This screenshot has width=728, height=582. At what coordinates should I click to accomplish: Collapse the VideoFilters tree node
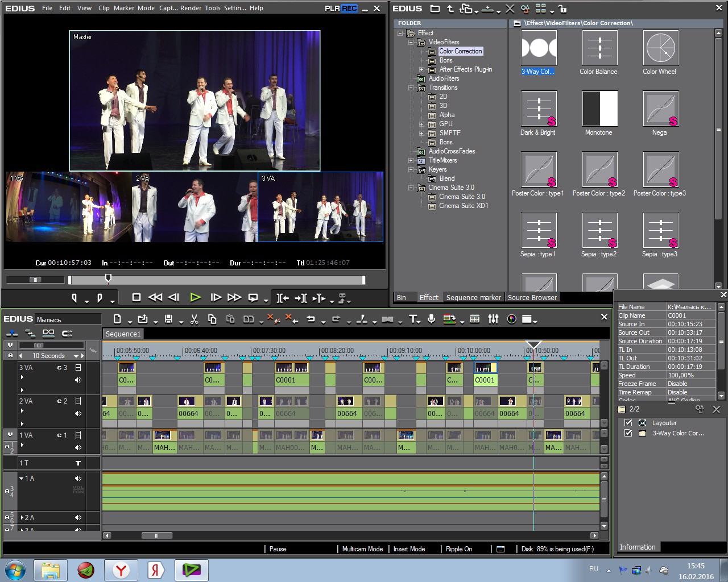point(411,42)
